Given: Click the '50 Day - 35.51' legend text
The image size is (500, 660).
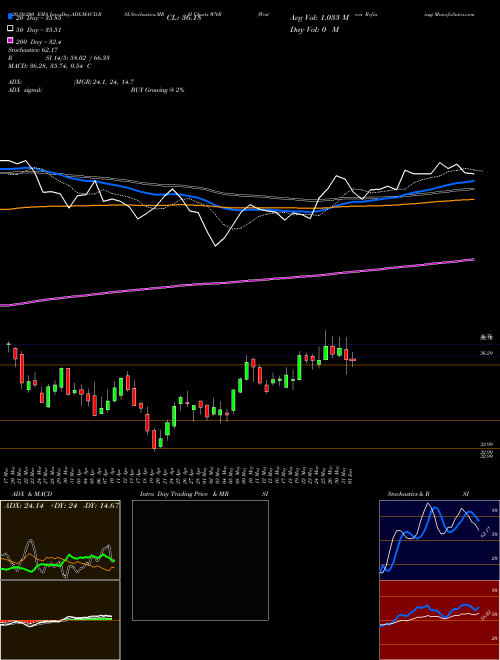Looking at the screenshot, I should click(38, 29).
